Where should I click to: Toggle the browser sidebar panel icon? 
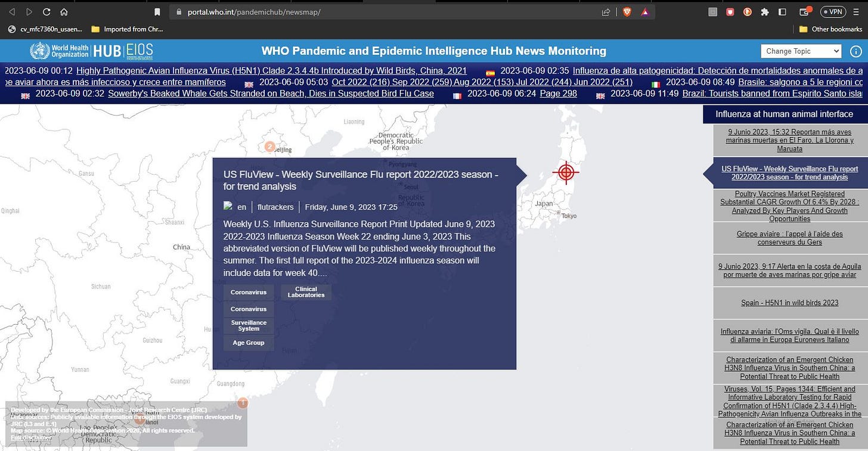(783, 11)
